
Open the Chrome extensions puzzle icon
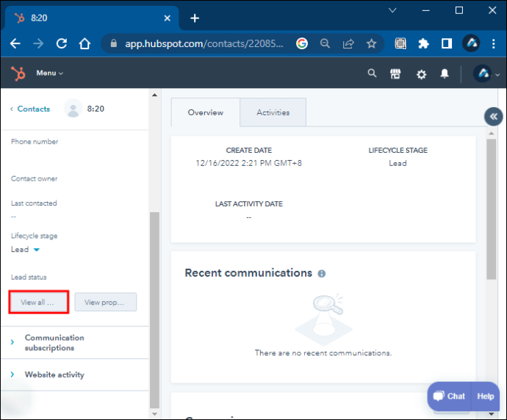423,43
